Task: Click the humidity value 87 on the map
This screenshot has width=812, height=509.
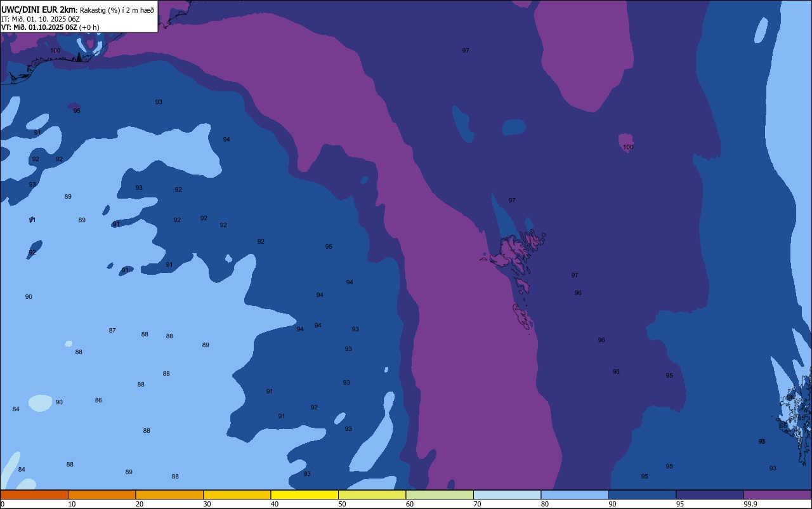Action: click(112, 331)
